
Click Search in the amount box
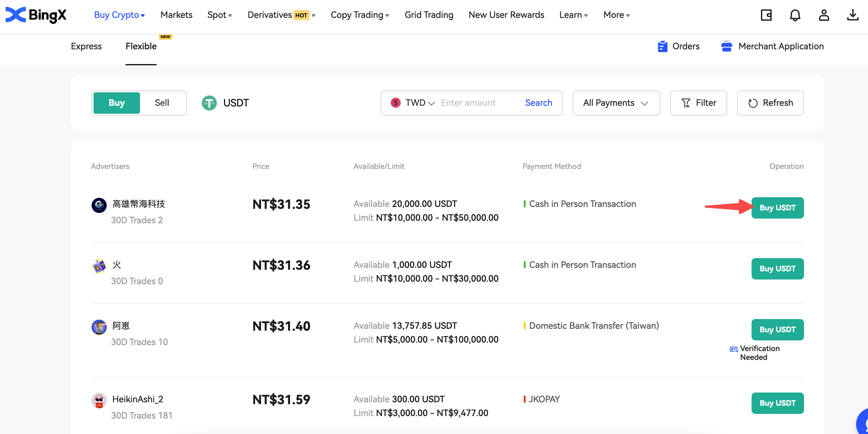(538, 103)
